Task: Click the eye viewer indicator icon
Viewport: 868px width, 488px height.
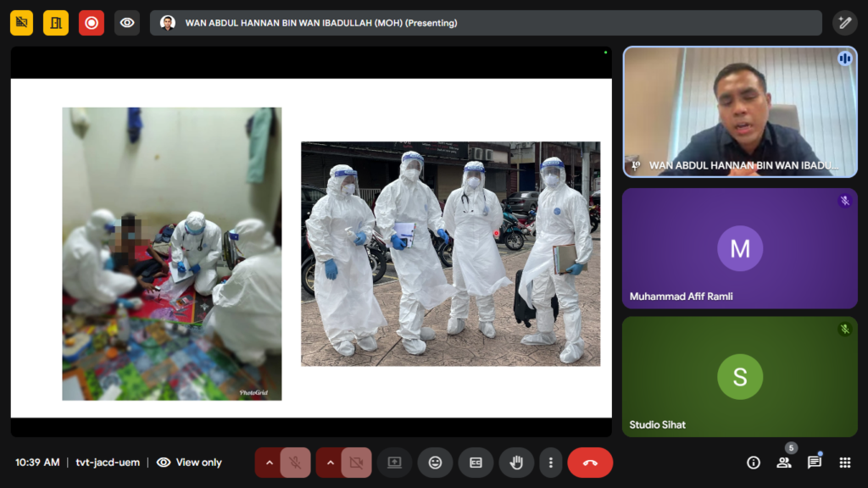Action: 127,23
